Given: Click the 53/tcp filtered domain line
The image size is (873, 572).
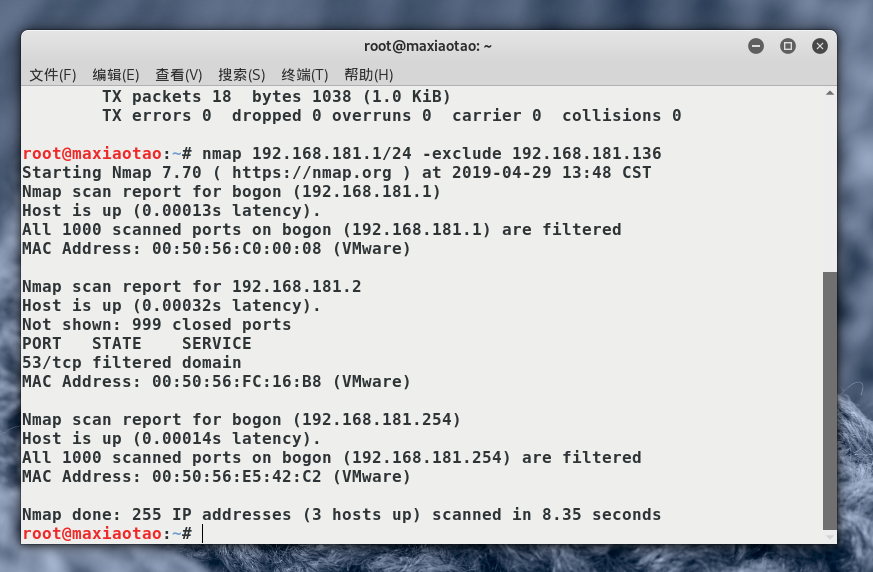Looking at the screenshot, I should pyautogui.click(x=131, y=363).
